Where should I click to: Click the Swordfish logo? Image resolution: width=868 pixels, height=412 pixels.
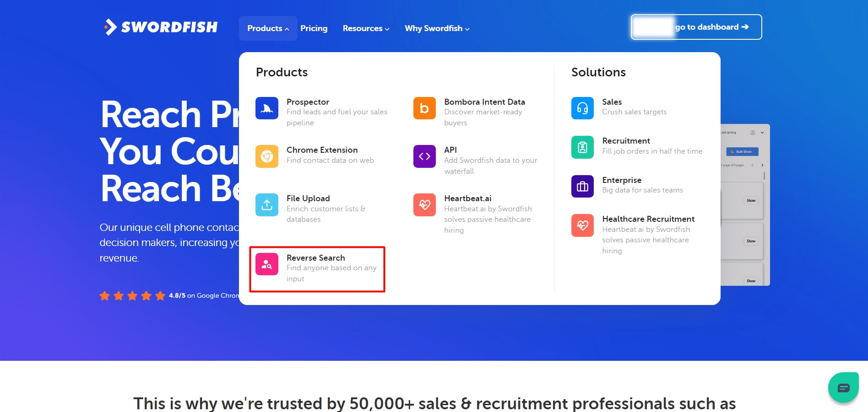pyautogui.click(x=161, y=27)
